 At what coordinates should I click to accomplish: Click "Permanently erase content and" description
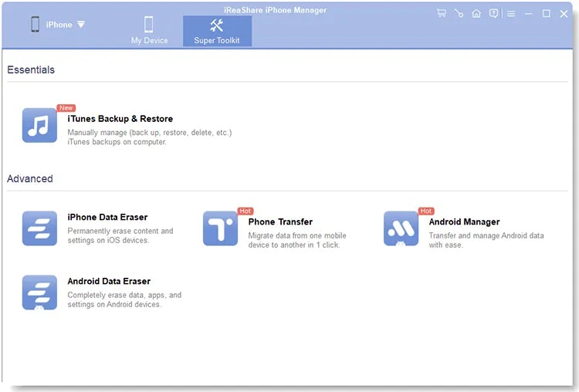(120, 231)
